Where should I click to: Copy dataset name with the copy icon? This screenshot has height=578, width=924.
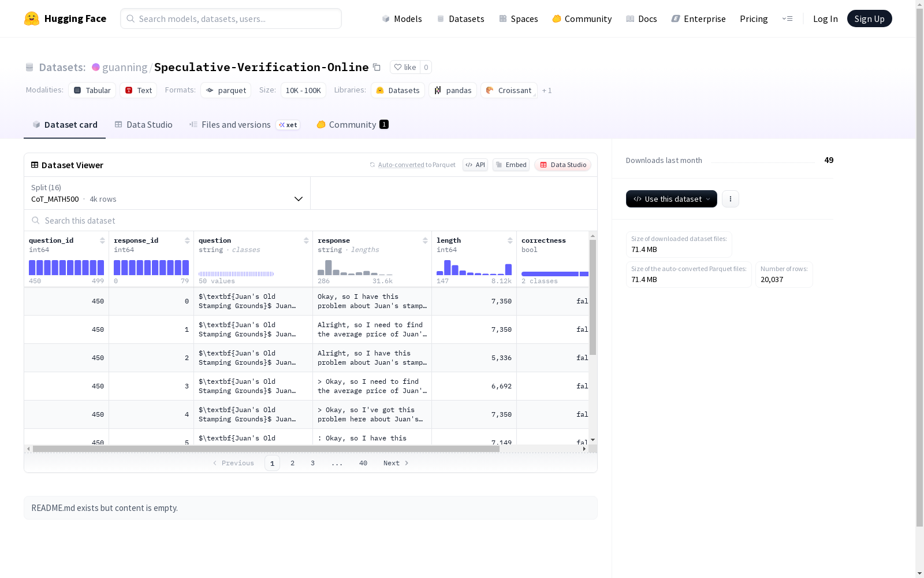[x=377, y=67]
